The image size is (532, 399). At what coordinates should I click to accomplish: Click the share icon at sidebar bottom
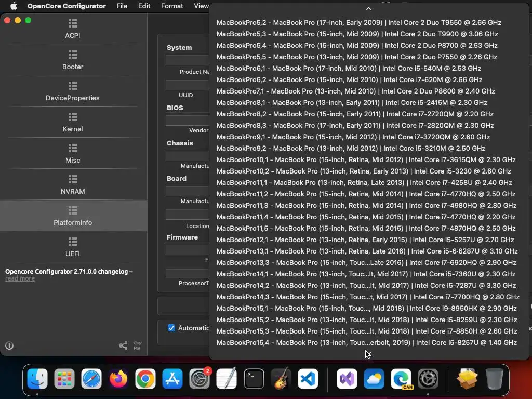coord(123,345)
